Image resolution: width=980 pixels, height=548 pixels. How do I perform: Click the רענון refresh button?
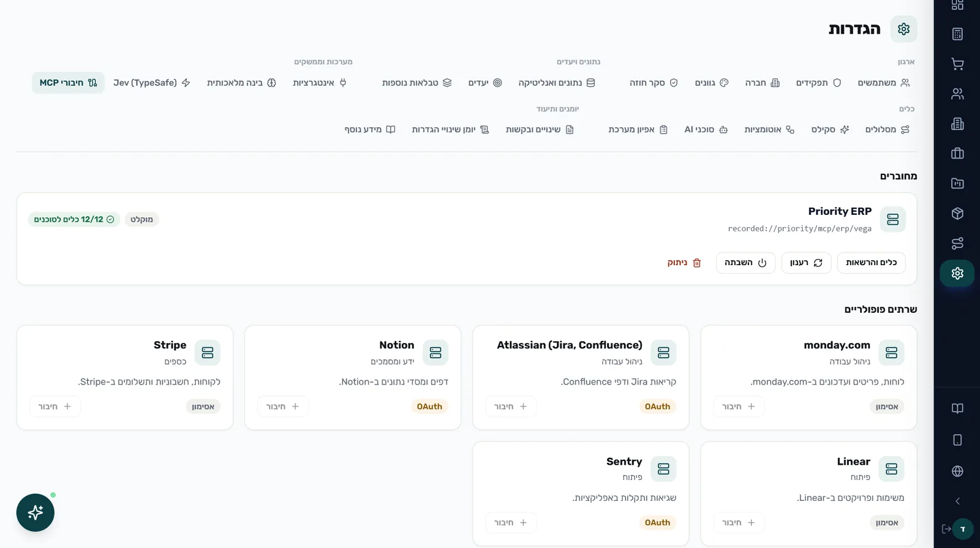(806, 263)
